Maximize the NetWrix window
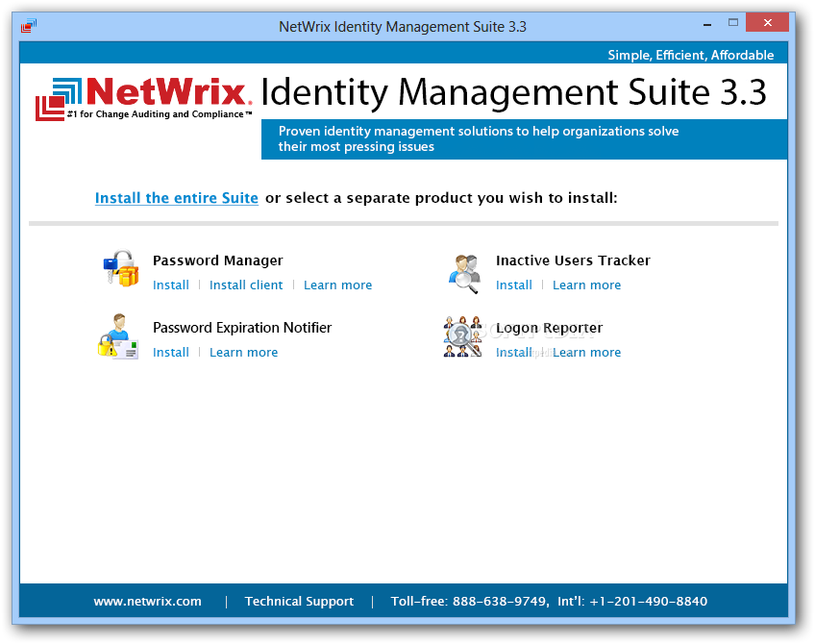The image size is (815, 644). (x=733, y=23)
